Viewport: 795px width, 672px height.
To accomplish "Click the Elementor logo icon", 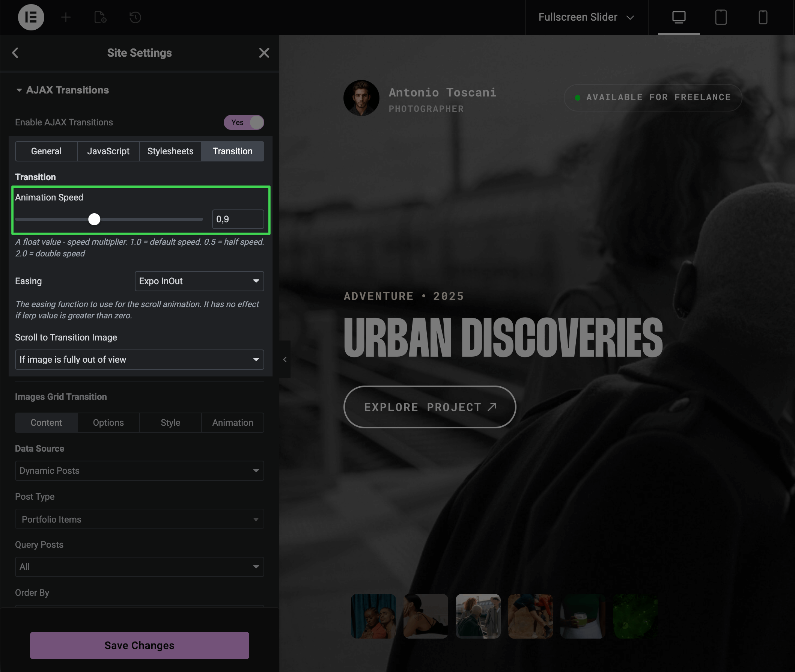I will (31, 17).
